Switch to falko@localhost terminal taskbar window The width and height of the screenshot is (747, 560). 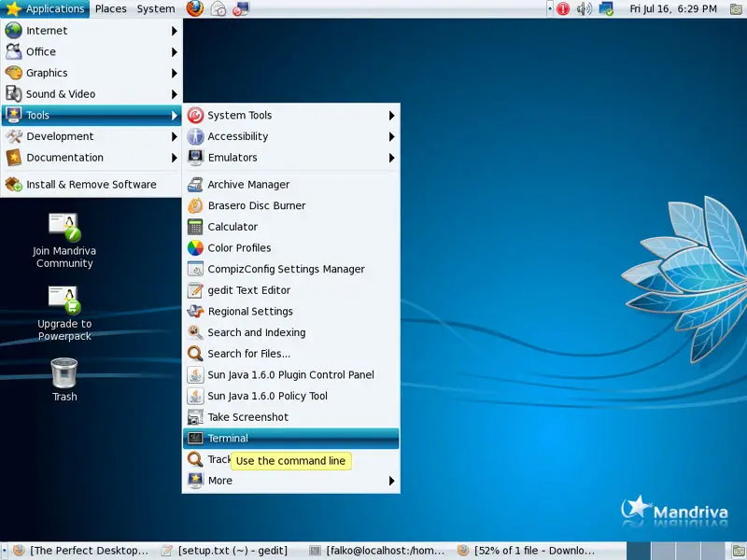[x=377, y=551]
